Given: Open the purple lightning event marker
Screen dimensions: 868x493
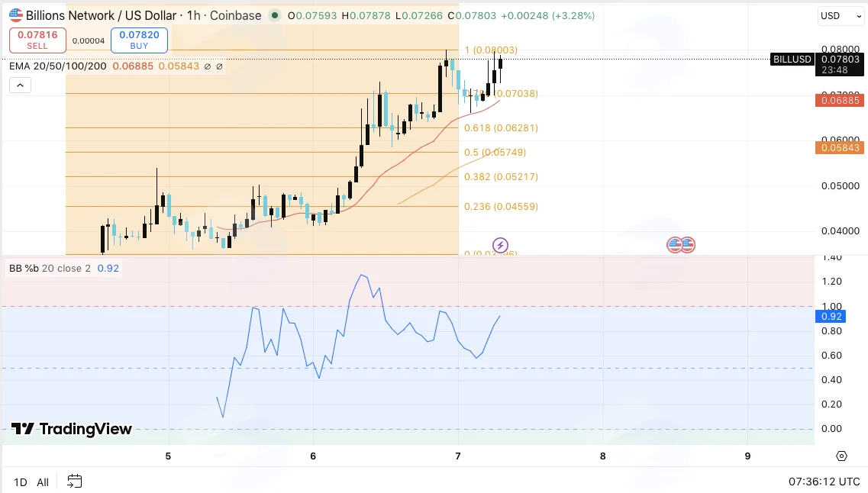Looking at the screenshot, I should (501, 245).
